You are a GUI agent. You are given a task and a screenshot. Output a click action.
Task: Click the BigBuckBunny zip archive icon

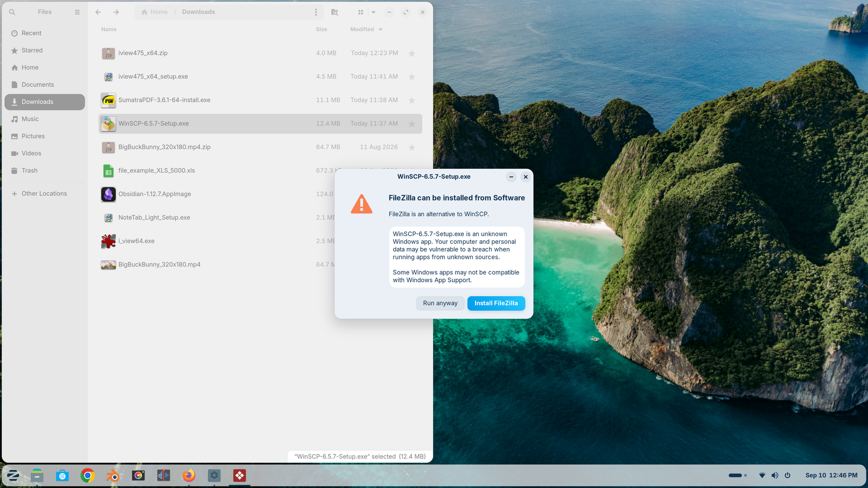click(108, 147)
